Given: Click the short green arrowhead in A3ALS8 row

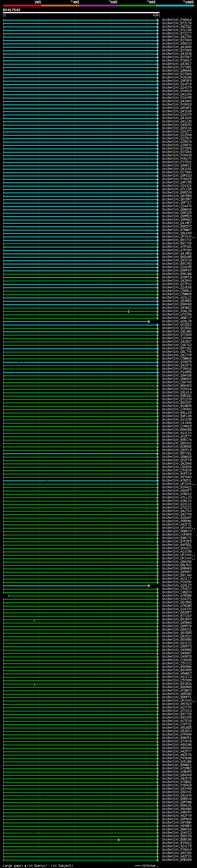Looking at the screenshot, I should (x=129, y=311).
